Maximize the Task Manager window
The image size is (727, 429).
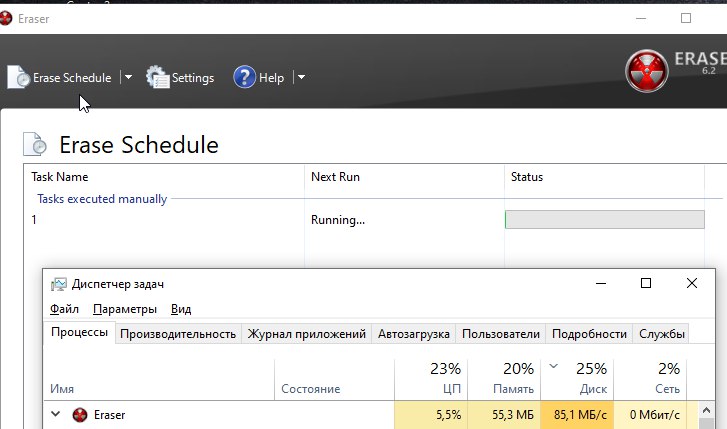(646, 283)
